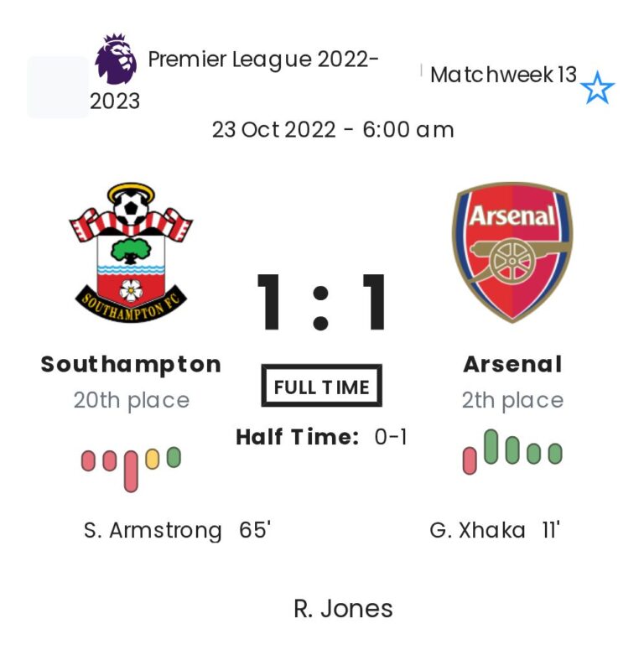
Task: Select goal scorer S. Armstrong 65'
Action: coord(177,530)
